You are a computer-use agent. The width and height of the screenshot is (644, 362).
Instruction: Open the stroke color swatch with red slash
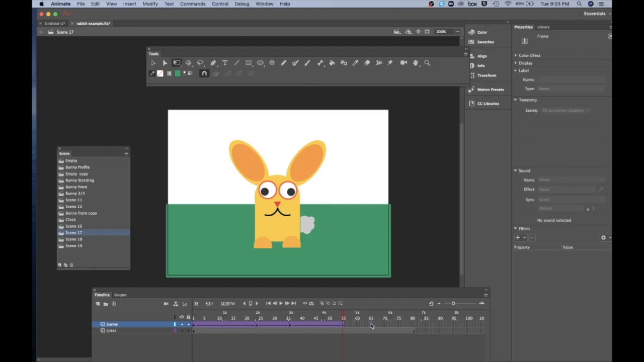pos(160,74)
